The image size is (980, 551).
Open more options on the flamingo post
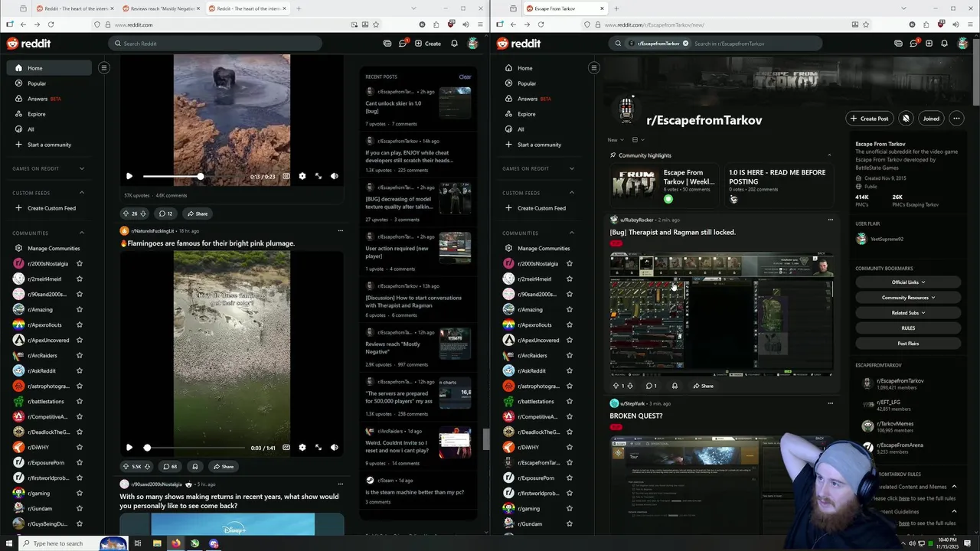pyautogui.click(x=341, y=230)
